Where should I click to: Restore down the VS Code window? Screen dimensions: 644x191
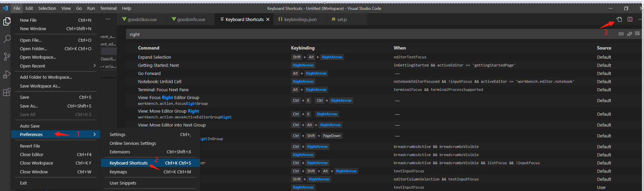[x=626, y=8]
